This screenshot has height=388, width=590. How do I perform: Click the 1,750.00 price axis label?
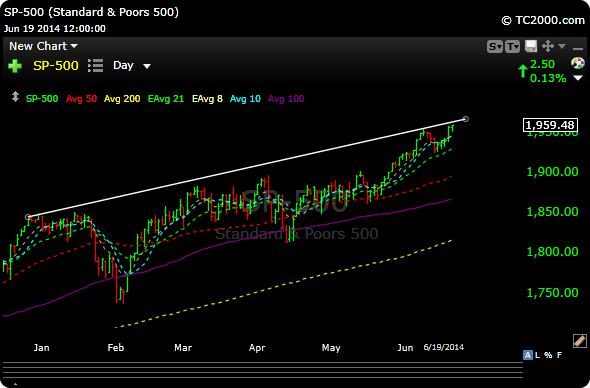552,293
